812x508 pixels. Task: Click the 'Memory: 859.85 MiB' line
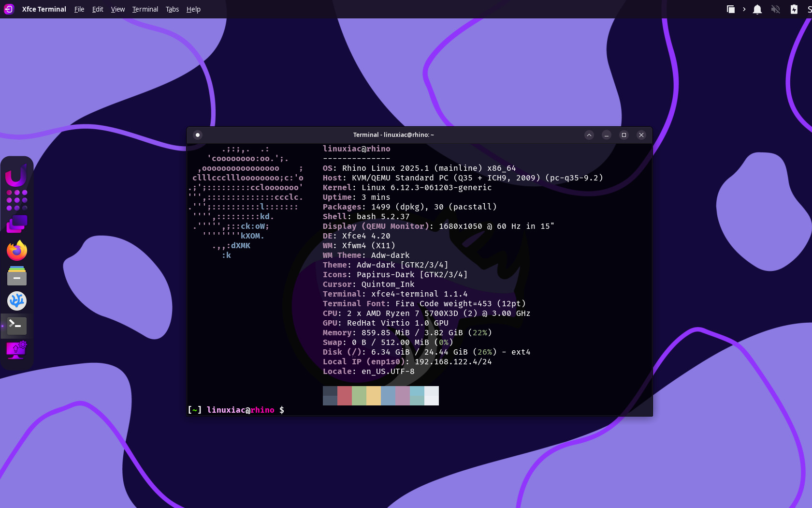tap(407, 333)
